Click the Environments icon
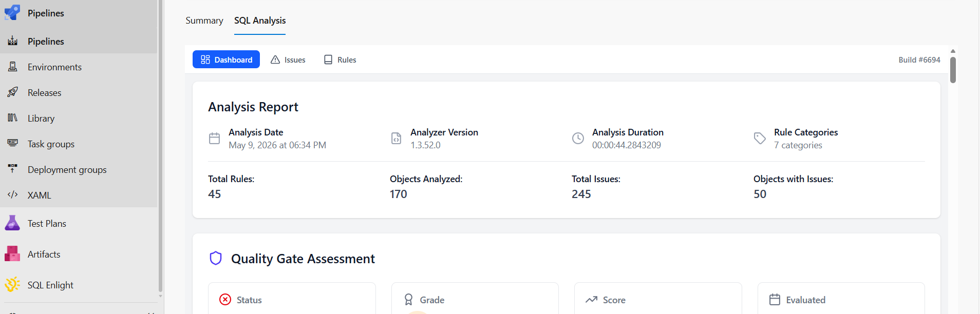Image resolution: width=980 pixels, height=314 pixels. tap(13, 67)
